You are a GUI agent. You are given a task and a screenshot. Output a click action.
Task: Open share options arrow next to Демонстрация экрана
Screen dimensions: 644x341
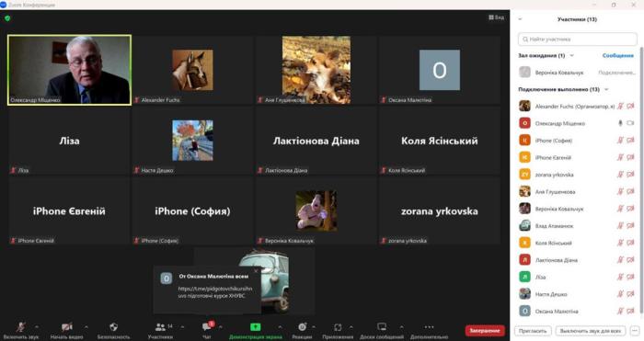coord(280,327)
